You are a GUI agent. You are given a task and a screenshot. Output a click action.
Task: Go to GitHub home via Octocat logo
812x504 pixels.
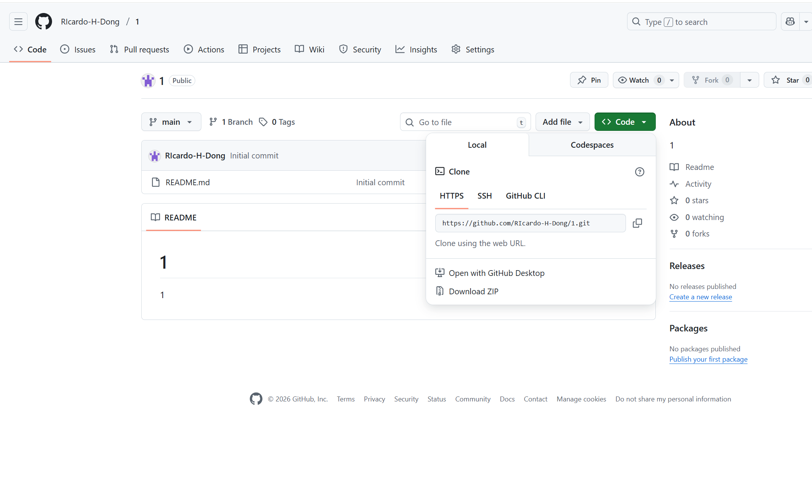(x=43, y=22)
